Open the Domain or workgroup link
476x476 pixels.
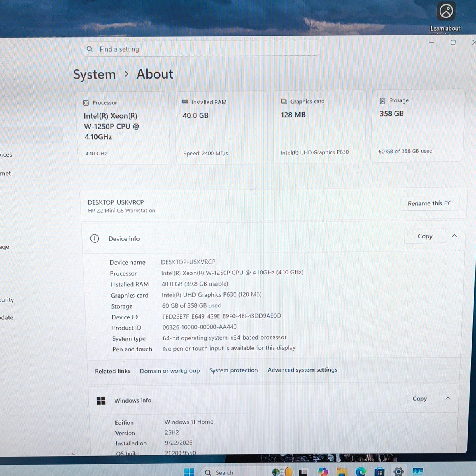[x=170, y=371]
